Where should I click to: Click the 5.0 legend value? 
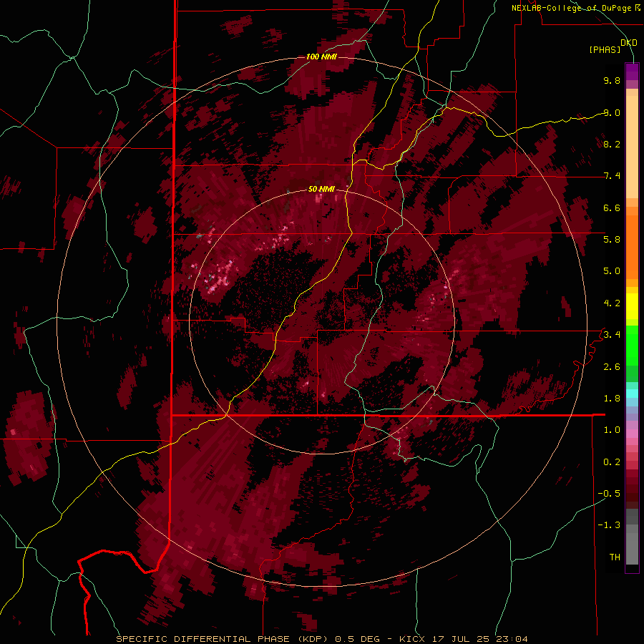click(x=612, y=271)
